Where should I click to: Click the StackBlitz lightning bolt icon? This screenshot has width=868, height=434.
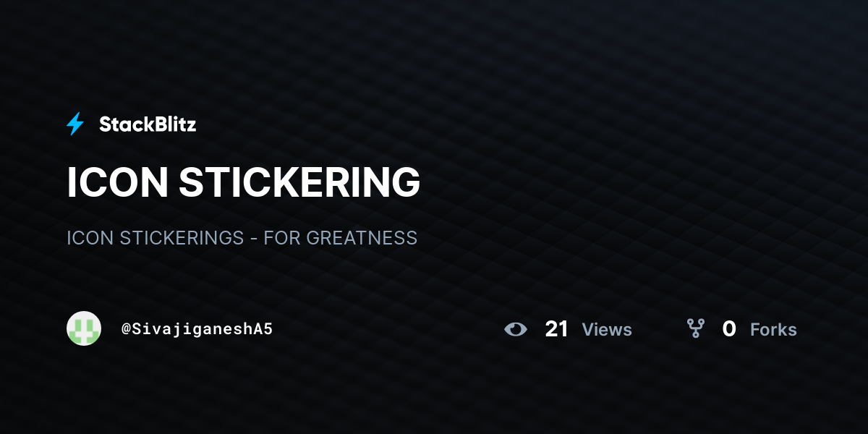[x=75, y=124]
